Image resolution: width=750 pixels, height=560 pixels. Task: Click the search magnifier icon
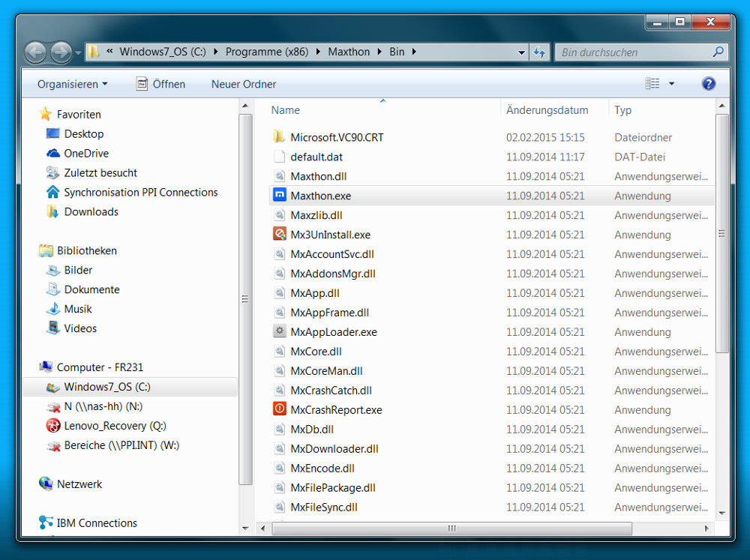[718, 52]
